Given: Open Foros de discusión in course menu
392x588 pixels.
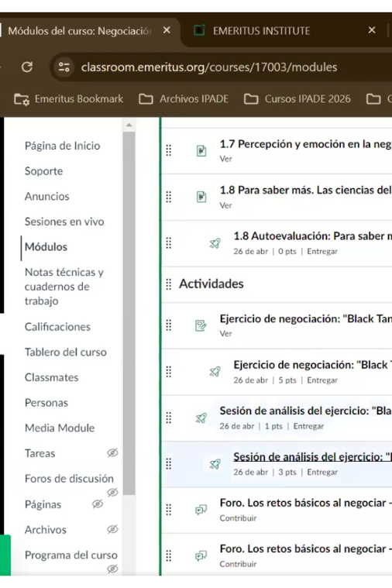Looking at the screenshot, I should click(69, 479).
